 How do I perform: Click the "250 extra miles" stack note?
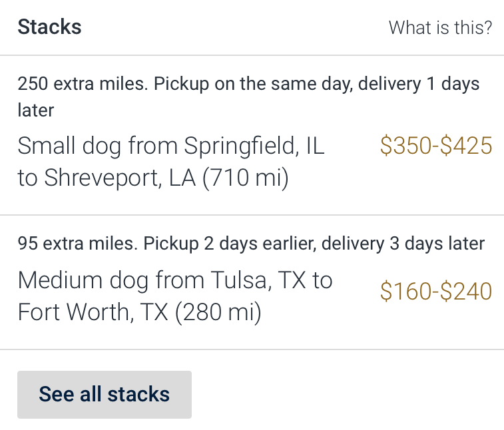83,85
